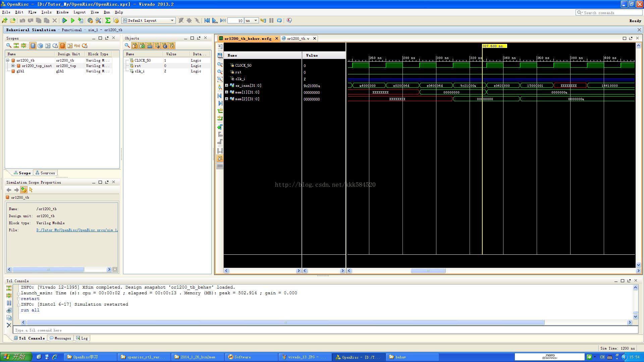Click the Tcl command input field
The height and width of the screenshot is (362, 644).
pyautogui.click(x=325, y=330)
